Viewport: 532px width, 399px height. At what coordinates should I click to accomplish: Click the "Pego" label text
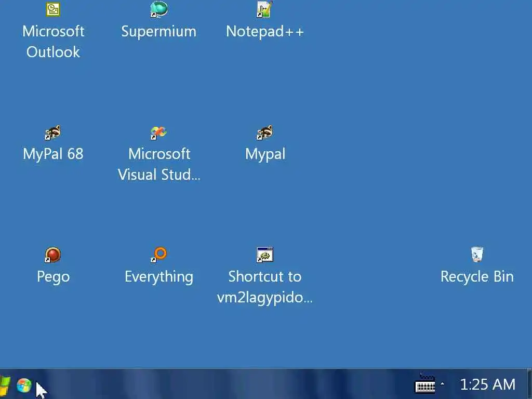pyautogui.click(x=54, y=277)
